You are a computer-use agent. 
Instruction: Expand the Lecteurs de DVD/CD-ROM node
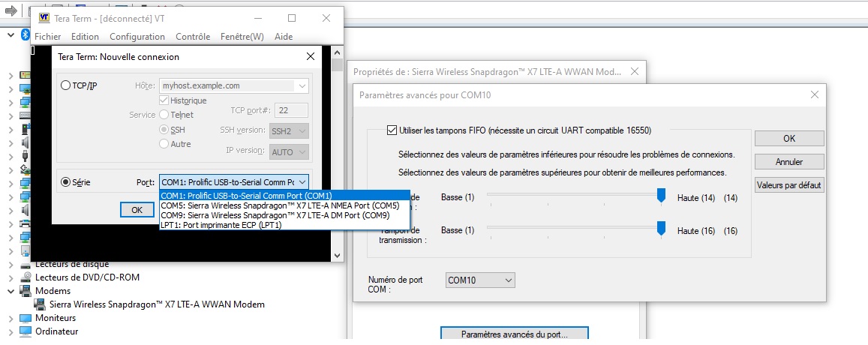[11, 277]
